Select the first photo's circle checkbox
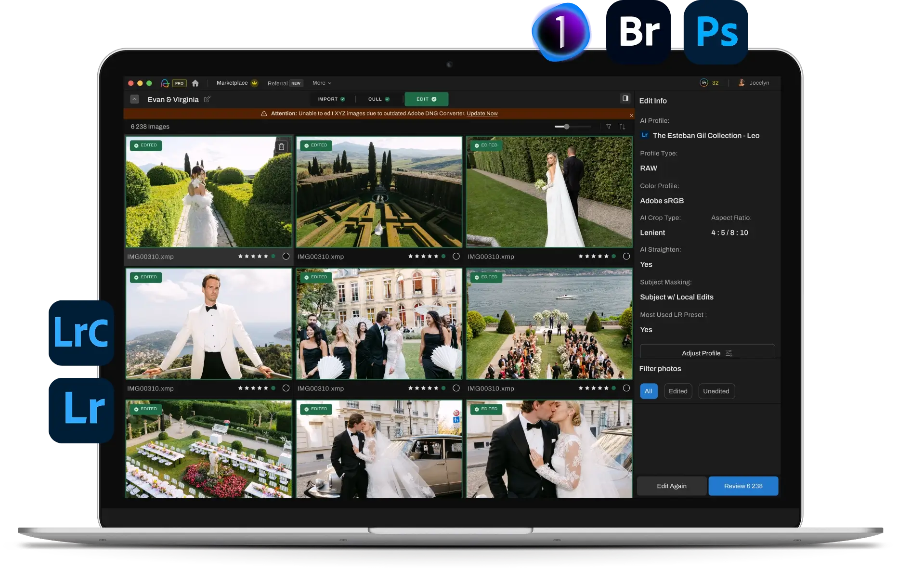The height and width of the screenshot is (582, 924). (286, 257)
